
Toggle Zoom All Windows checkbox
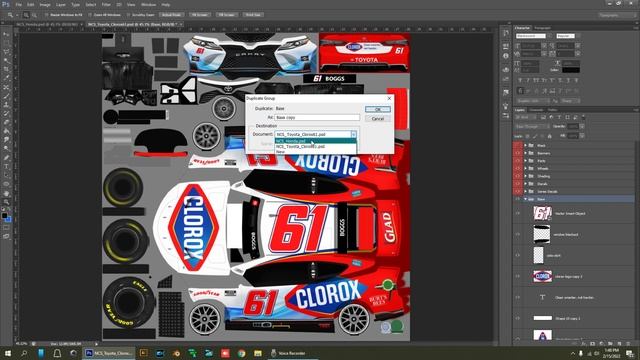(90, 15)
